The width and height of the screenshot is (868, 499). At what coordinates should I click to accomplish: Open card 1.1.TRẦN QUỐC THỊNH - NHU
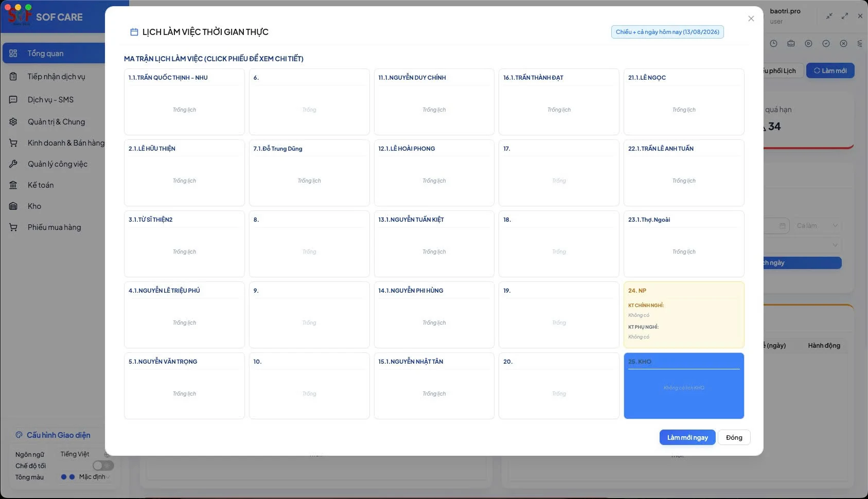(x=184, y=102)
